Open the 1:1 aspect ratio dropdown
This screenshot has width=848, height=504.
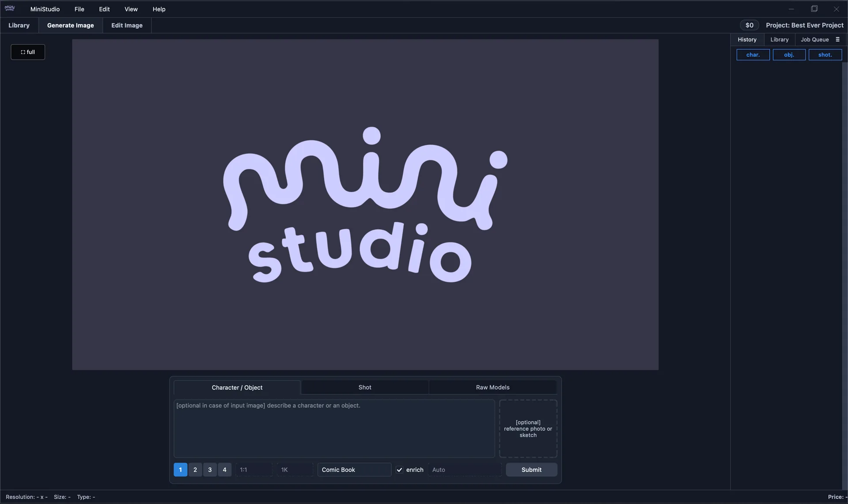coord(254,470)
